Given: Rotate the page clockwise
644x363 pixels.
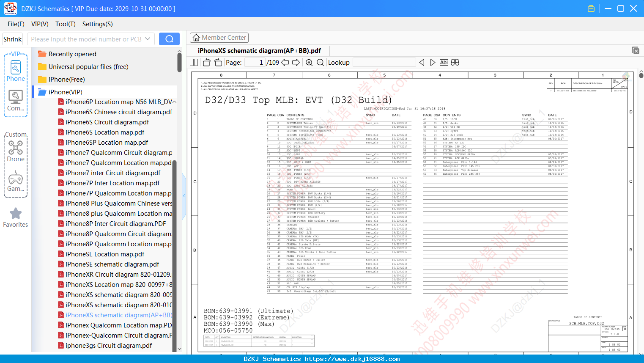Looking at the screenshot, I should 218,63.
